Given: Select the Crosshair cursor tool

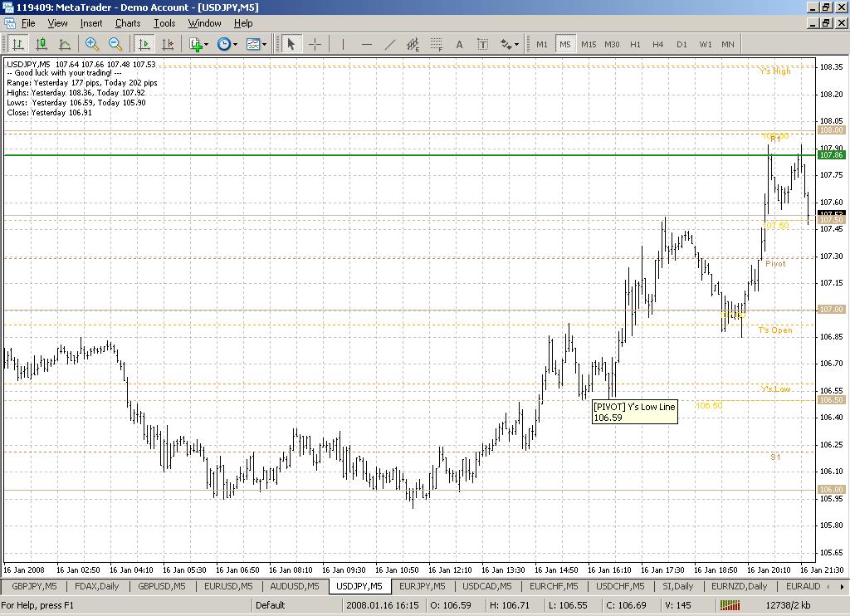Looking at the screenshot, I should 315,44.
